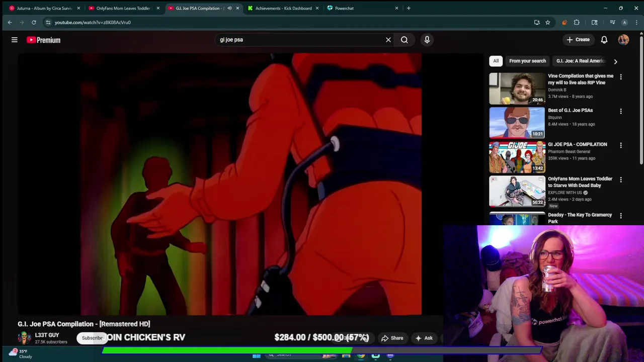Go to YouTube Premium home logo
Image resolution: width=644 pixels, height=362 pixels.
(x=43, y=40)
